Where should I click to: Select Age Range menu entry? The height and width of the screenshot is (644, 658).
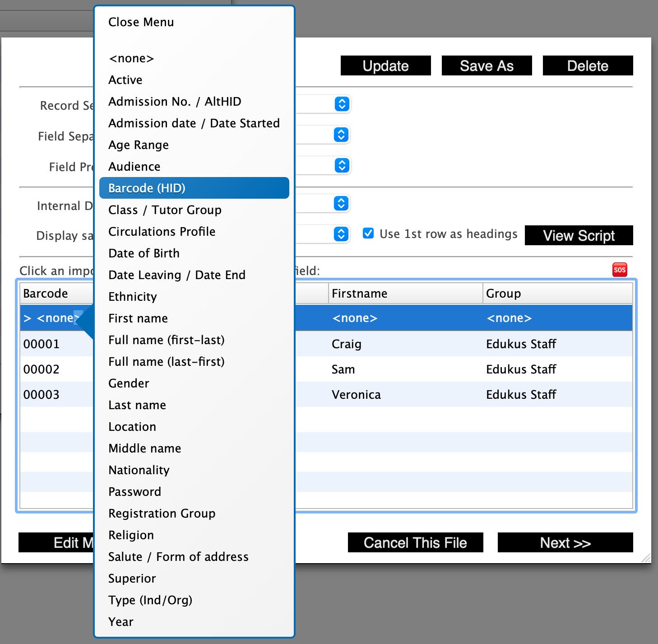click(194, 145)
